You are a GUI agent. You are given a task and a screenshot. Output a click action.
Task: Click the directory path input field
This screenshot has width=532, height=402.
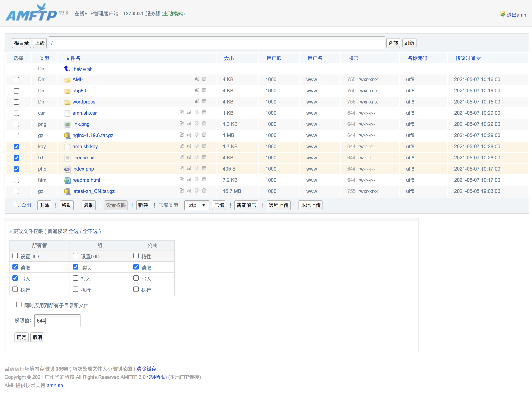(217, 43)
